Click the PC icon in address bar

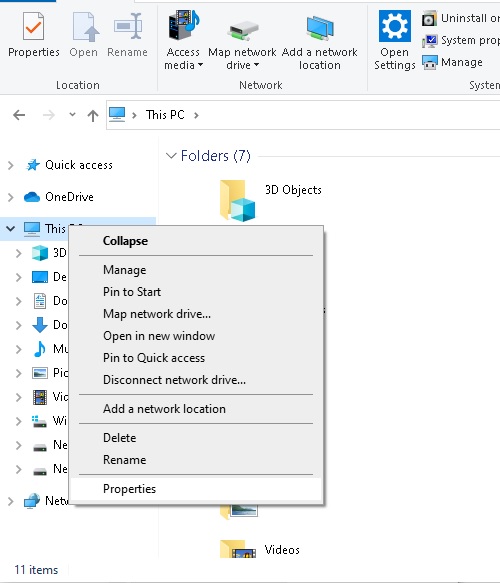coord(117,115)
